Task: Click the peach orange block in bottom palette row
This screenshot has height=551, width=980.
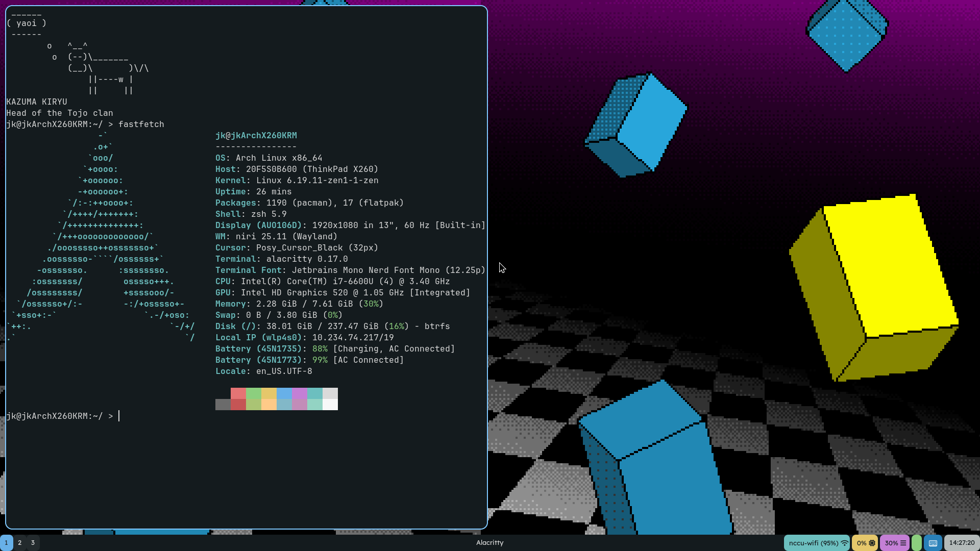Action: click(269, 405)
